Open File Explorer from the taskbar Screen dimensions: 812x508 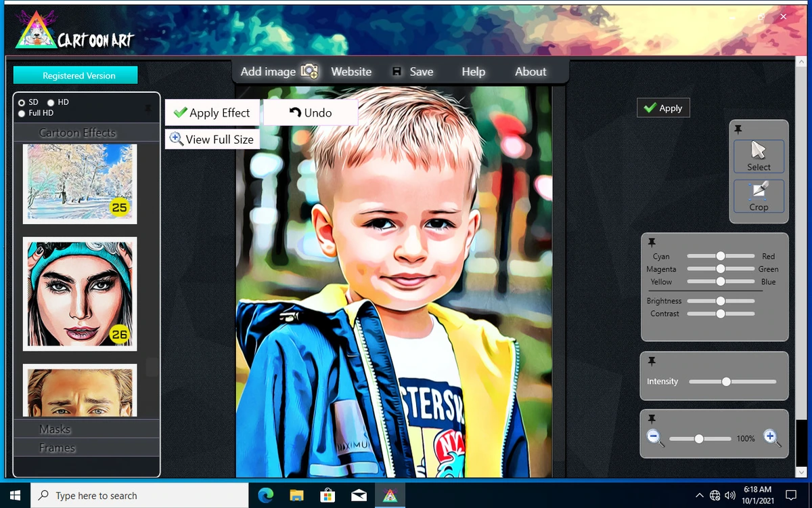pos(296,495)
